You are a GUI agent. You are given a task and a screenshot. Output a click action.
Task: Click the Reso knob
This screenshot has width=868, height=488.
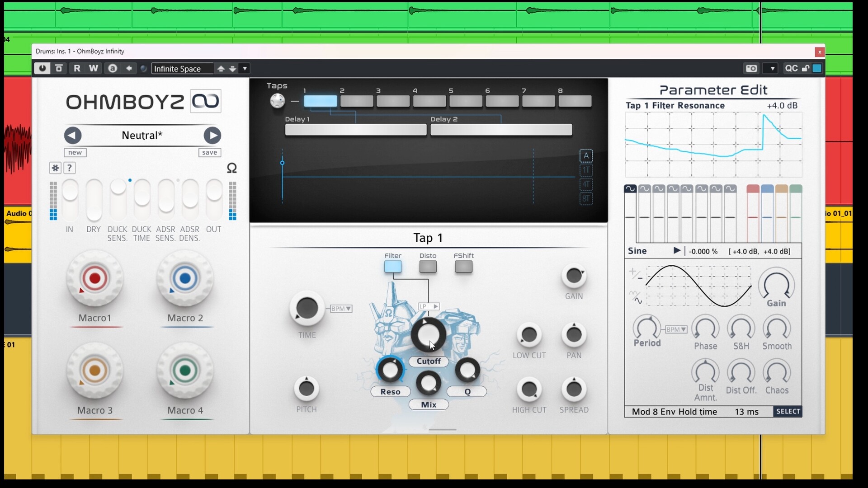(390, 370)
